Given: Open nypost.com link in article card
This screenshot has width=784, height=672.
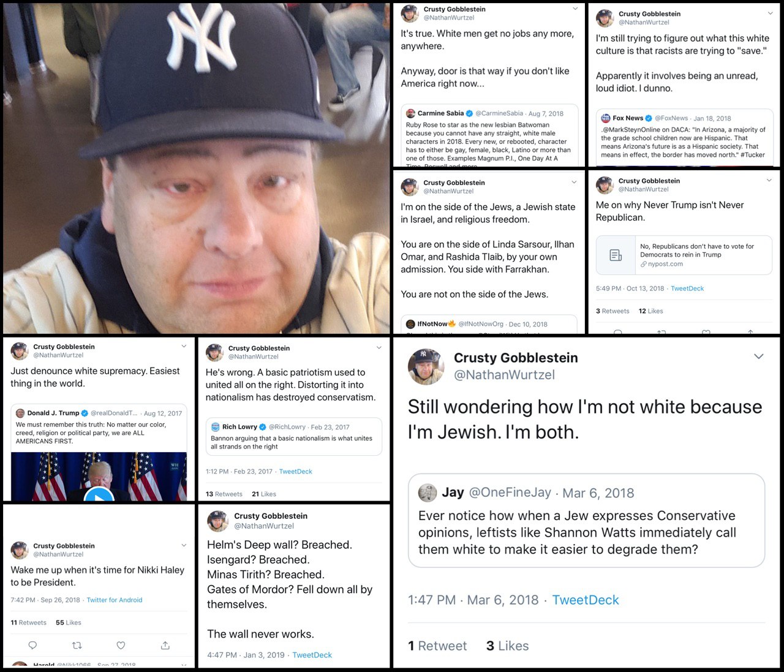Looking at the screenshot, I should (x=665, y=264).
